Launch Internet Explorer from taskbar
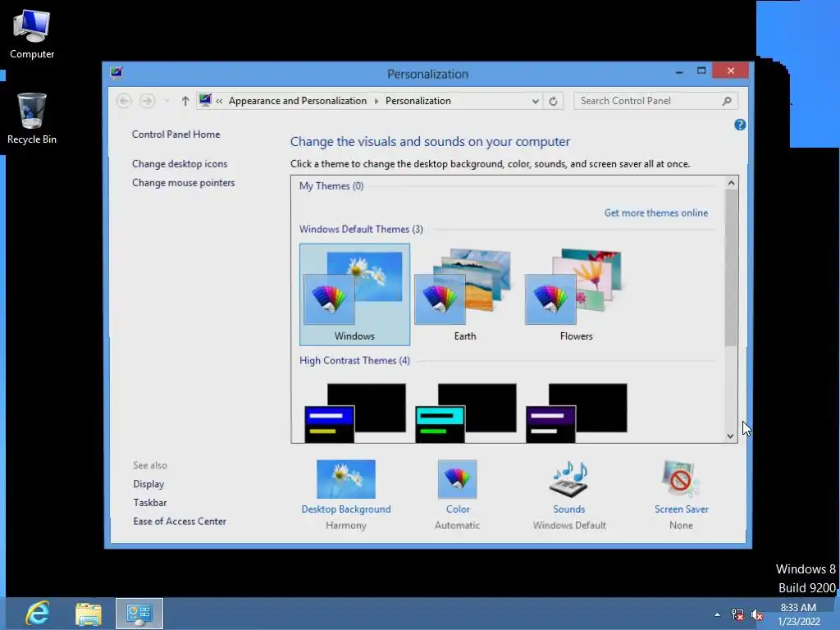840x630 pixels. tap(38, 614)
